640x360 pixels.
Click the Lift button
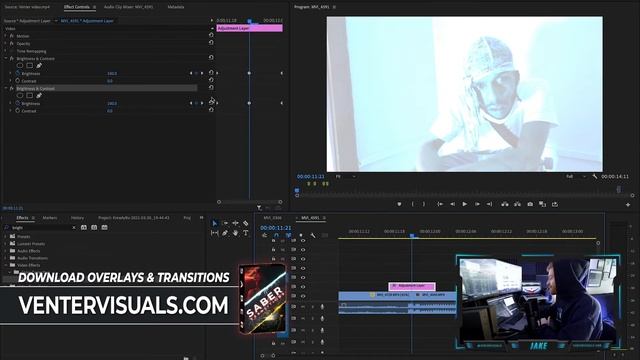(505, 204)
